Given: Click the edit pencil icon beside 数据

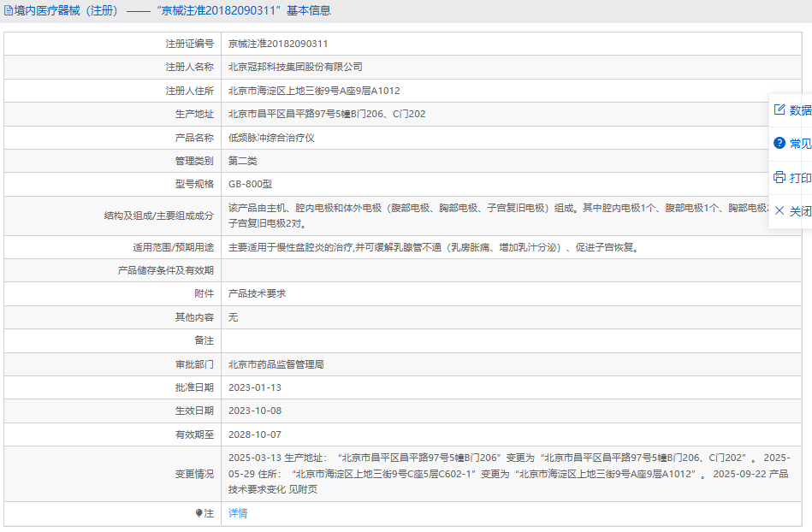Looking at the screenshot, I should click(779, 109).
